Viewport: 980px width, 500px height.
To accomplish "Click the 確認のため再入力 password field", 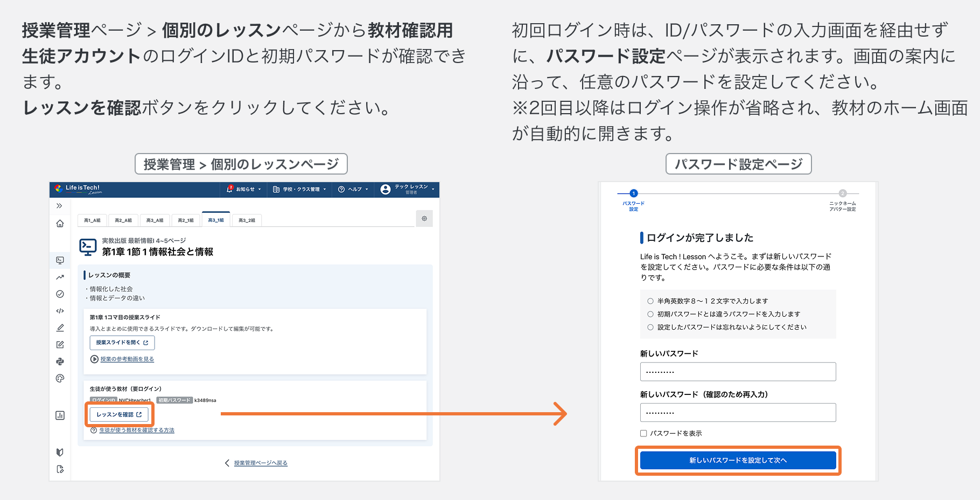I will coord(738,413).
